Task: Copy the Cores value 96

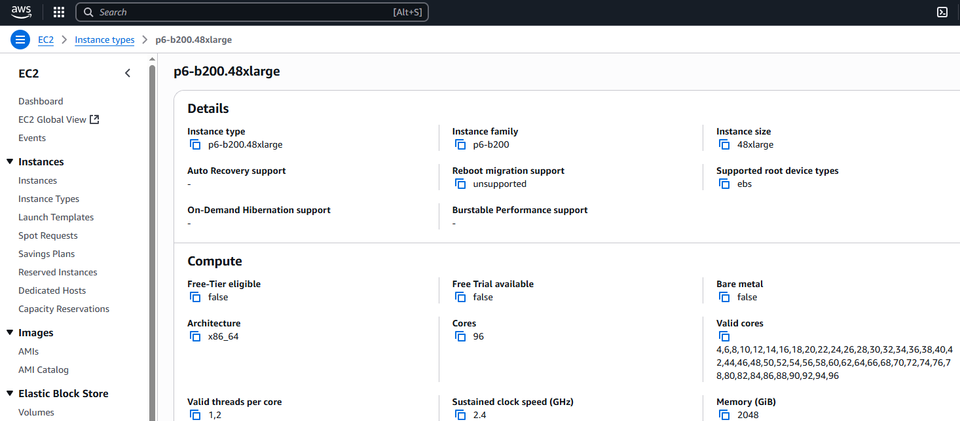Action: pos(460,337)
